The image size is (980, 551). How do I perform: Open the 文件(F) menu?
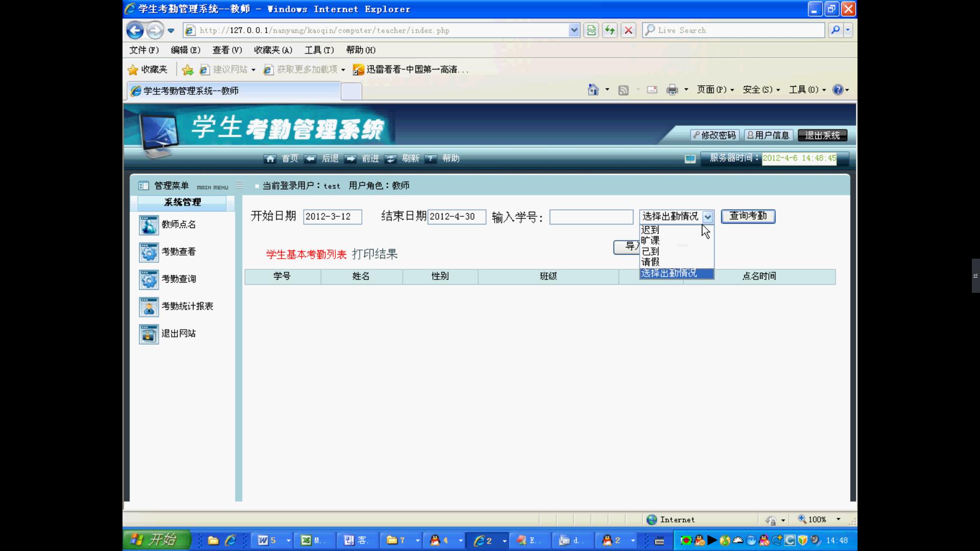click(x=144, y=50)
